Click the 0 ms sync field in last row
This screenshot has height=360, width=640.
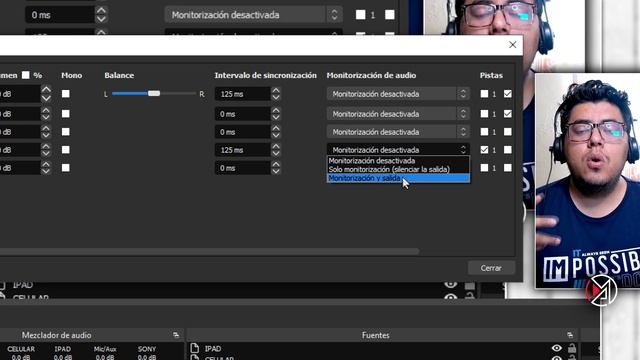tap(243, 168)
